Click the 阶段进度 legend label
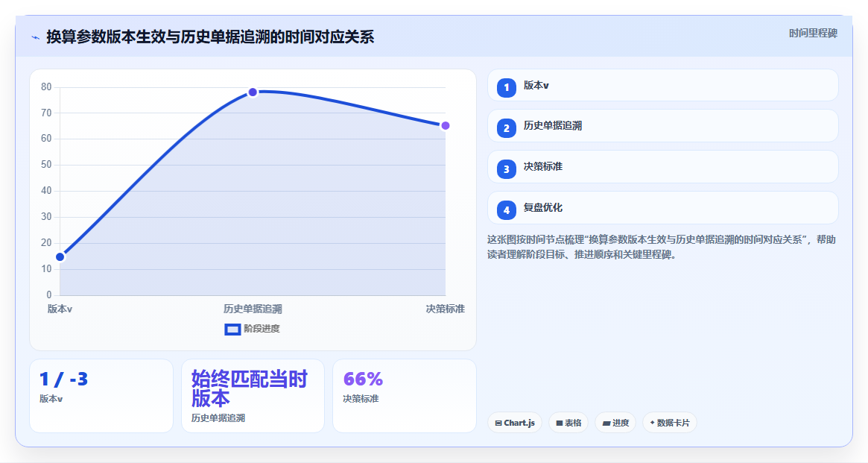 (x=262, y=329)
